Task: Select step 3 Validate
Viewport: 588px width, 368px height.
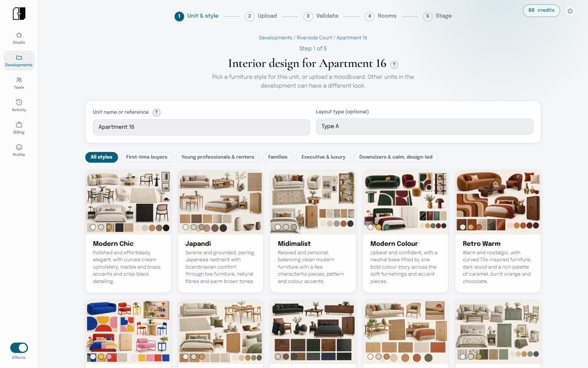Action: coord(321,16)
